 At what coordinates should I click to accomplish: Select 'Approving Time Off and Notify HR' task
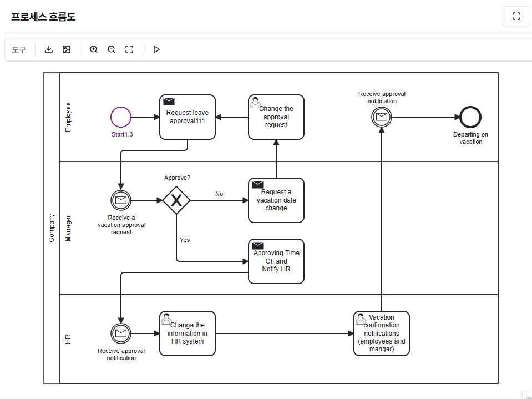pyautogui.click(x=276, y=261)
